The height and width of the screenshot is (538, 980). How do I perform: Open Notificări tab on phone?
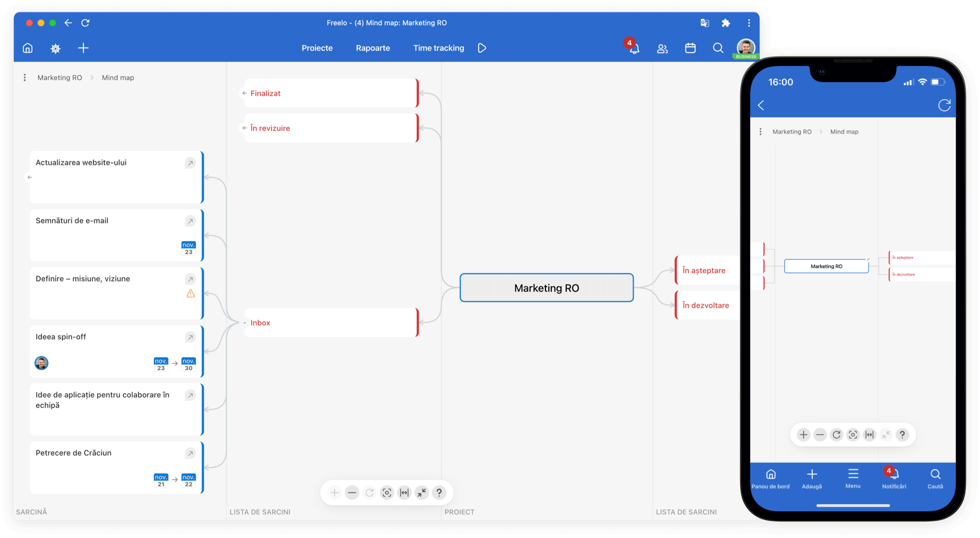click(894, 479)
